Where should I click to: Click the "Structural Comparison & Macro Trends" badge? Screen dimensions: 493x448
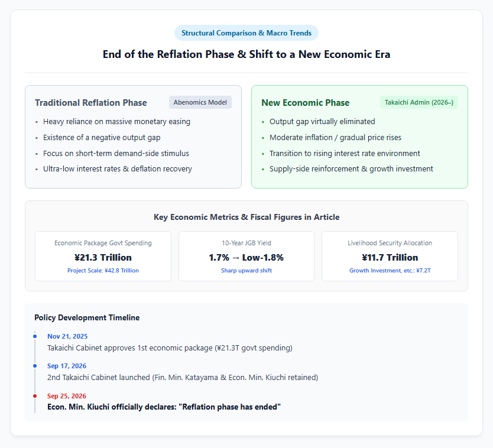point(246,33)
